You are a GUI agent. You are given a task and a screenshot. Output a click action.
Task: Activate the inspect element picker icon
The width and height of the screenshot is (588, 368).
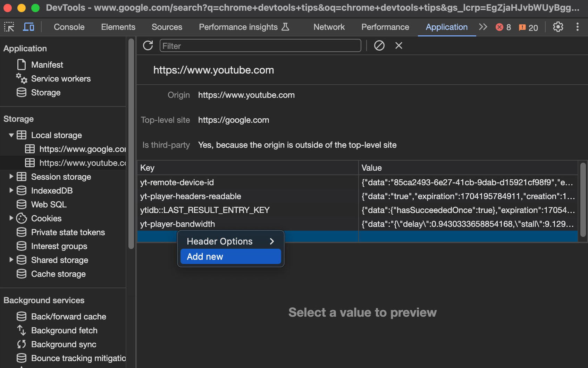(x=9, y=27)
